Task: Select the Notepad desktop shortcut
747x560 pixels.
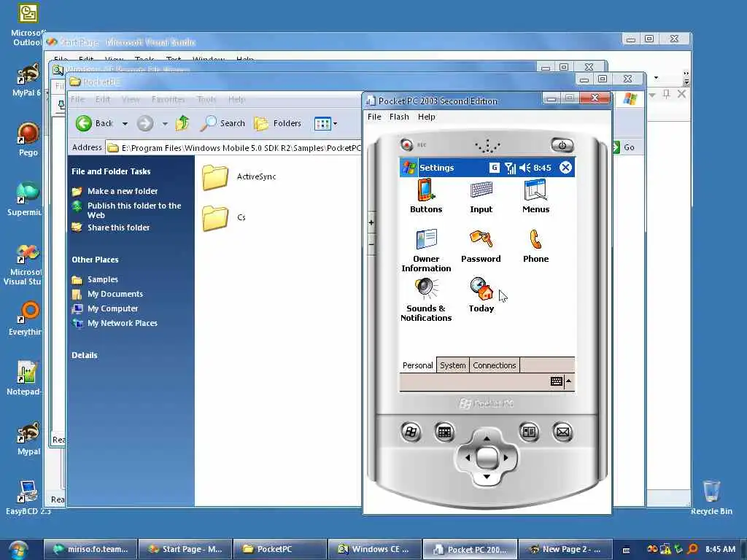Action: pyautogui.click(x=24, y=378)
